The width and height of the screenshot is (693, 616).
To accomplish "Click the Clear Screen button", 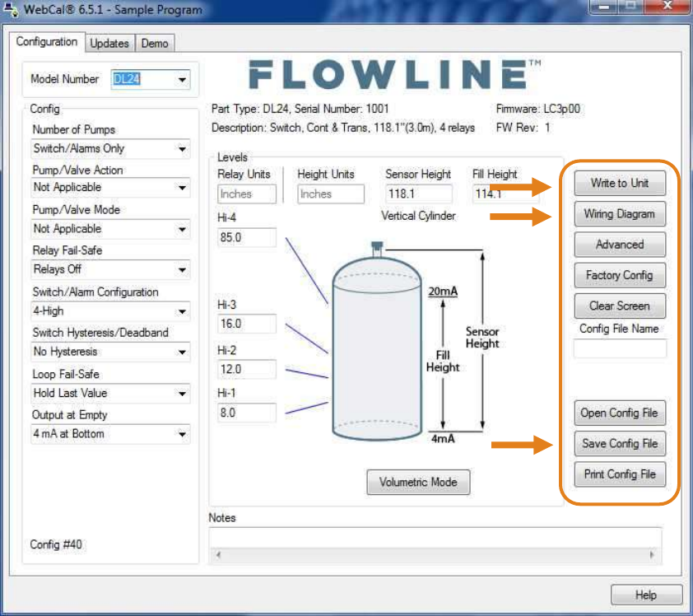I will [620, 306].
